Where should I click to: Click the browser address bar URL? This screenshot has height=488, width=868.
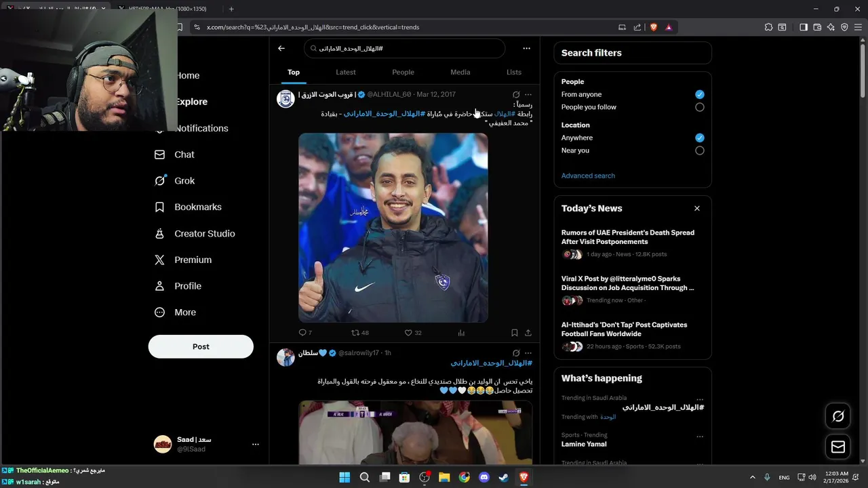[313, 27]
